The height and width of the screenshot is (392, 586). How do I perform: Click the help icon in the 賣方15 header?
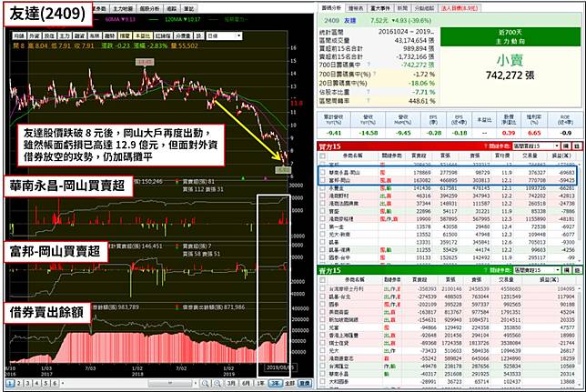(x=486, y=270)
